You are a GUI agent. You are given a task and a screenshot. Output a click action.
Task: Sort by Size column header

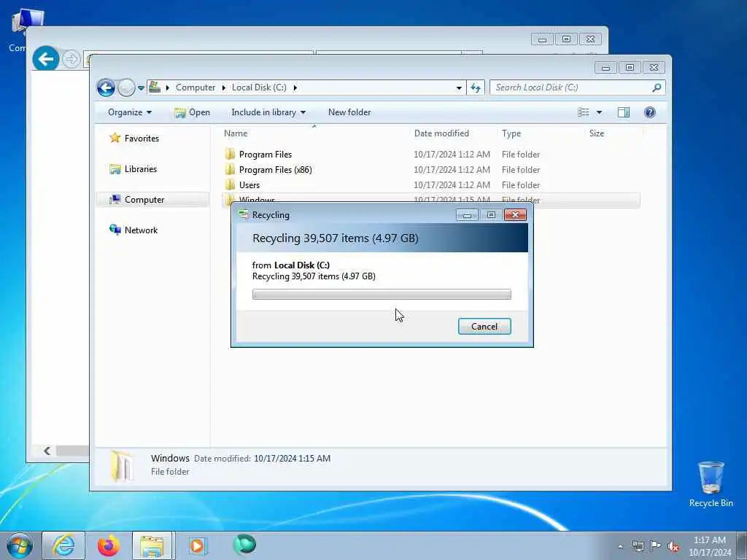coord(597,133)
